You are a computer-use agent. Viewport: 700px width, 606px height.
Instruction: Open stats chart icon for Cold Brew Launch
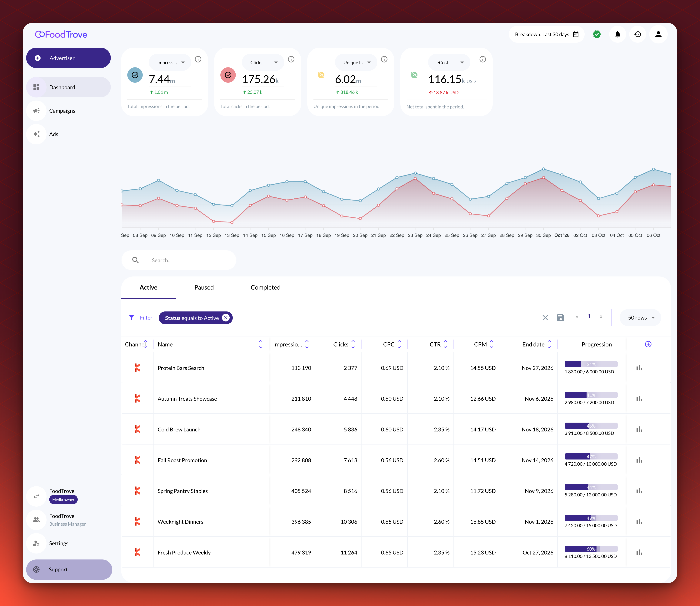[x=639, y=429]
